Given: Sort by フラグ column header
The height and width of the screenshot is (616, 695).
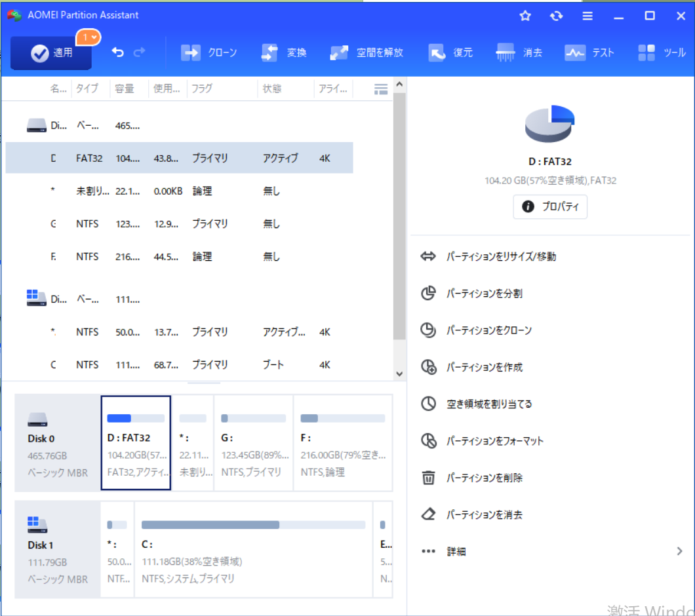Looking at the screenshot, I should coord(202,88).
